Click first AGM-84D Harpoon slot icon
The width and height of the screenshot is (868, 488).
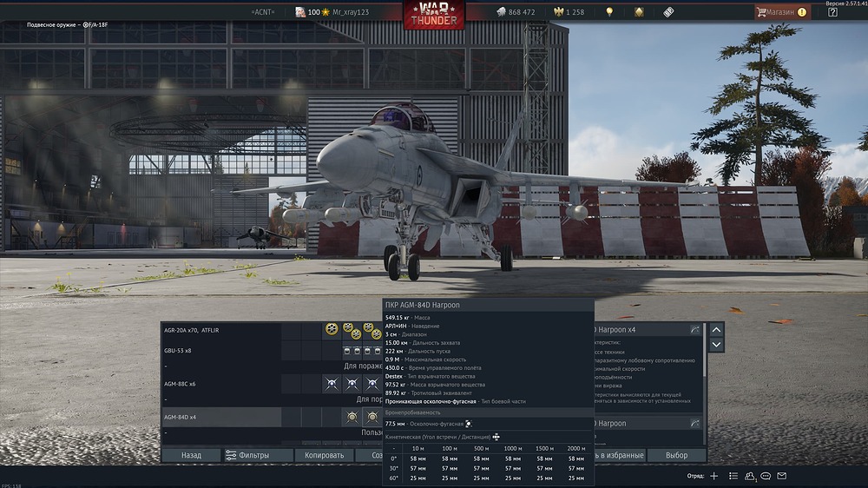pos(352,417)
